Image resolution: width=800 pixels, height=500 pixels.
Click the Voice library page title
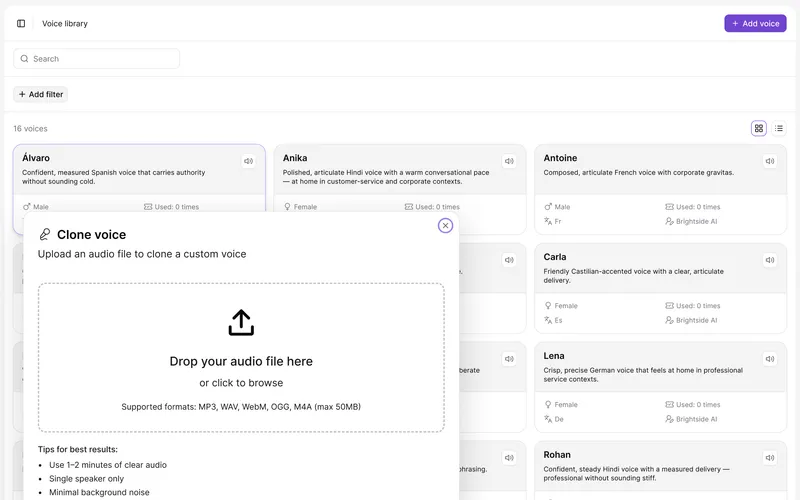click(65, 23)
